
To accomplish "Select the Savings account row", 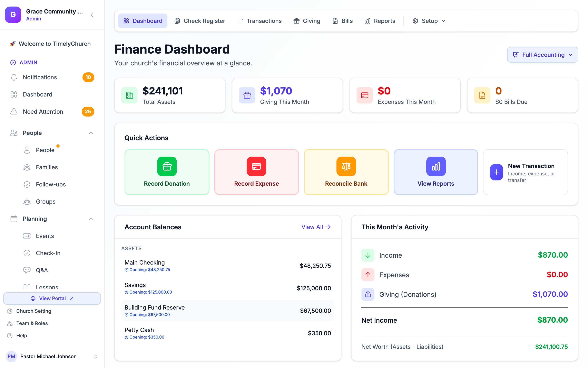I will [228, 288].
